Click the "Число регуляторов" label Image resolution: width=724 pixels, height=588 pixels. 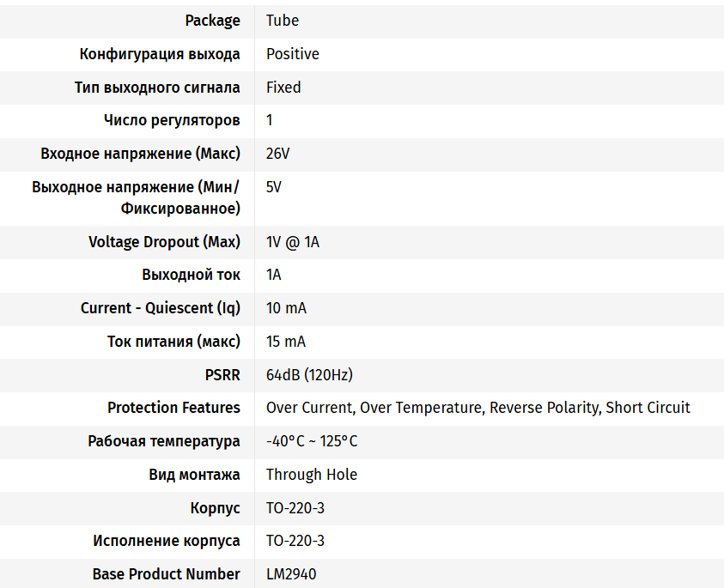coord(172,121)
